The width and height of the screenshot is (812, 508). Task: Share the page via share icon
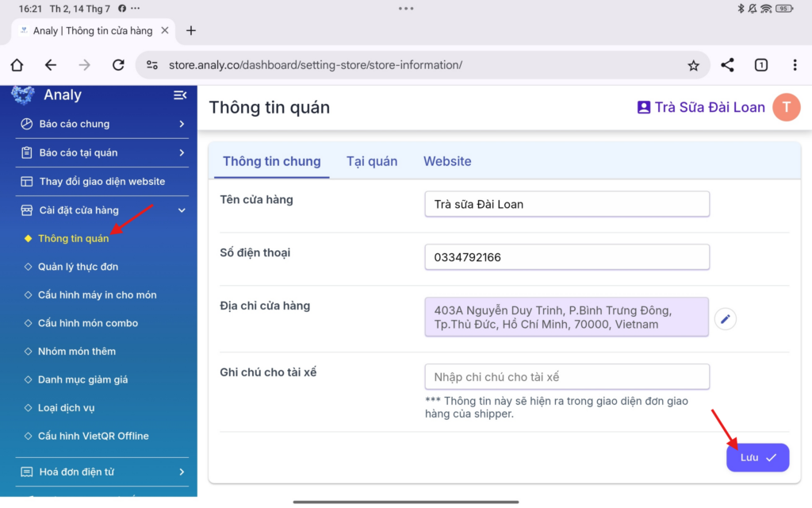(728, 65)
